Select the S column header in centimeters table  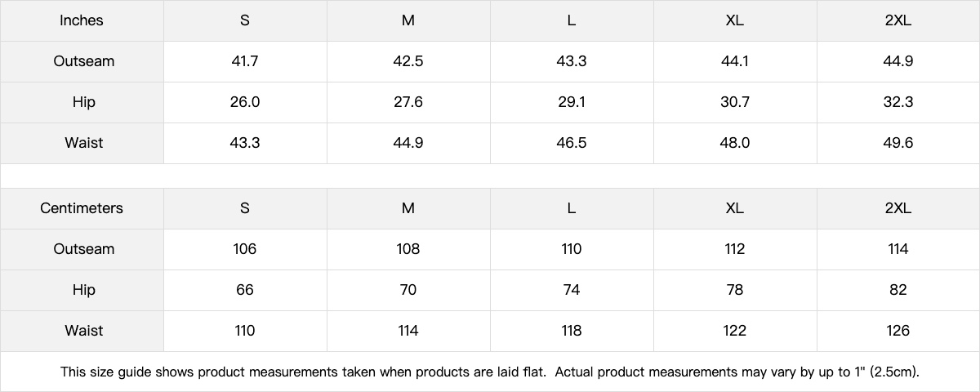coord(245,208)
